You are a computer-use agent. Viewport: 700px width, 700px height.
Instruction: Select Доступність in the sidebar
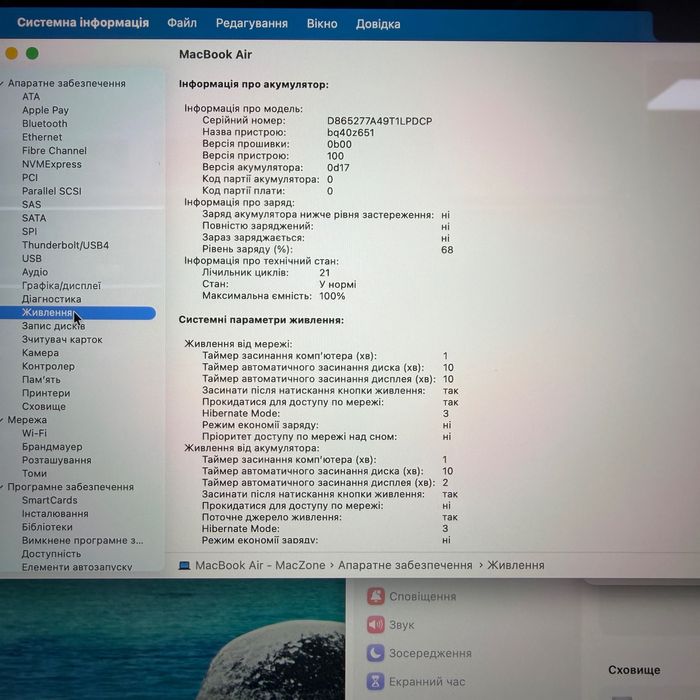pyautogui.click(x=51, y=554)
